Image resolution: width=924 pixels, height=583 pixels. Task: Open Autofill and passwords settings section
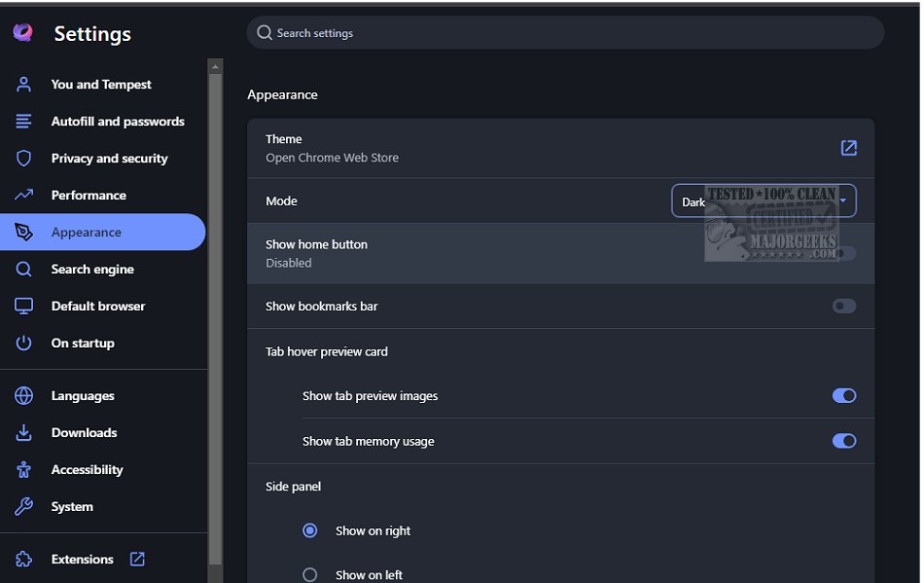click(x=118, y=122)
